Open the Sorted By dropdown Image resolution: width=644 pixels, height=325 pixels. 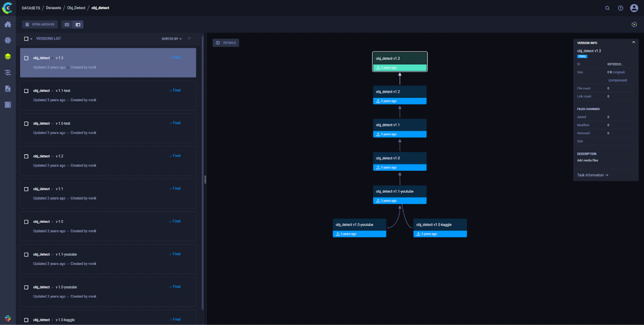tap(171, 39)
